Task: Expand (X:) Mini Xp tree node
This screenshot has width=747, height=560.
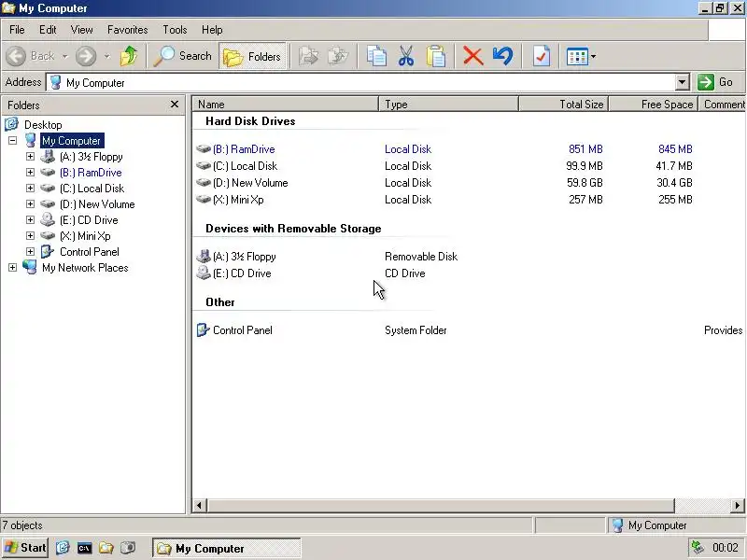Action: click(30, 235)
